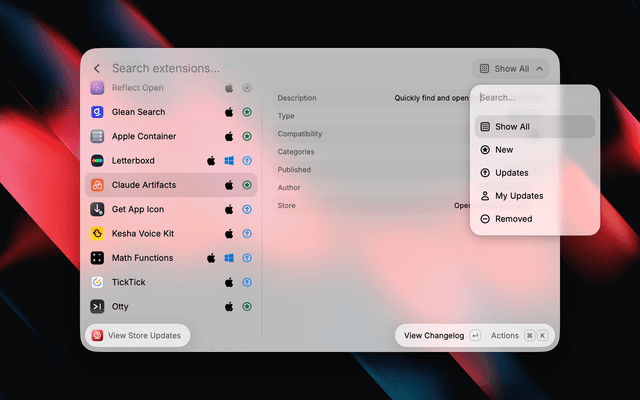Click the Store detail row

[371, 206]
